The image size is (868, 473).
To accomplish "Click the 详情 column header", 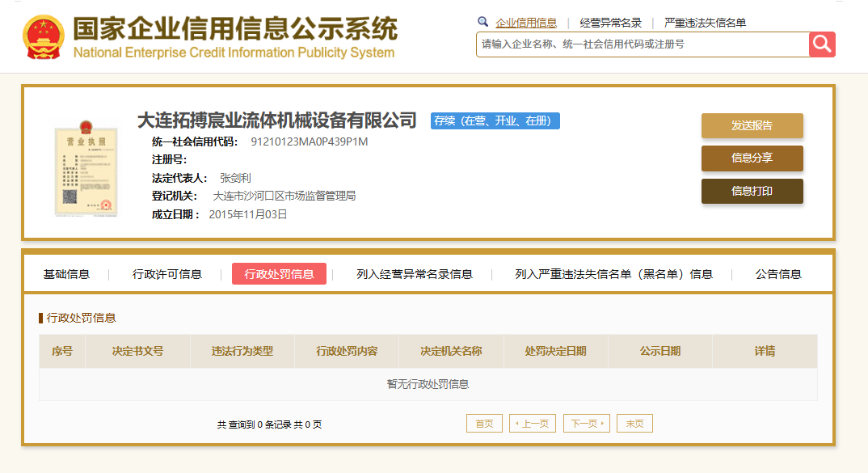I will [765, 351].
